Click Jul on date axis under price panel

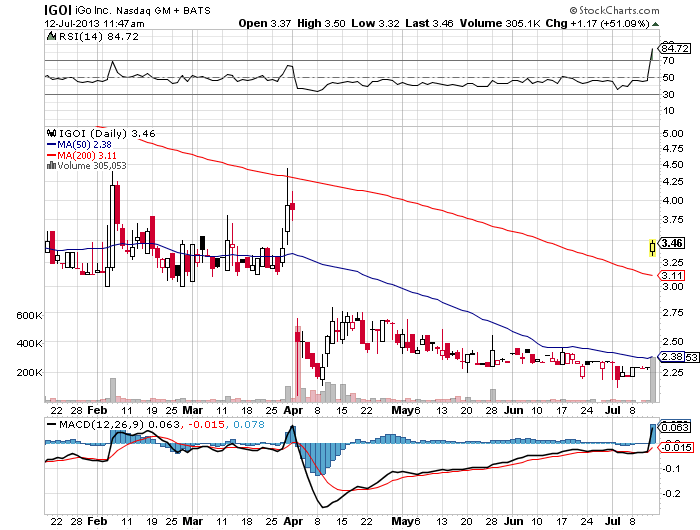[613, 410]
